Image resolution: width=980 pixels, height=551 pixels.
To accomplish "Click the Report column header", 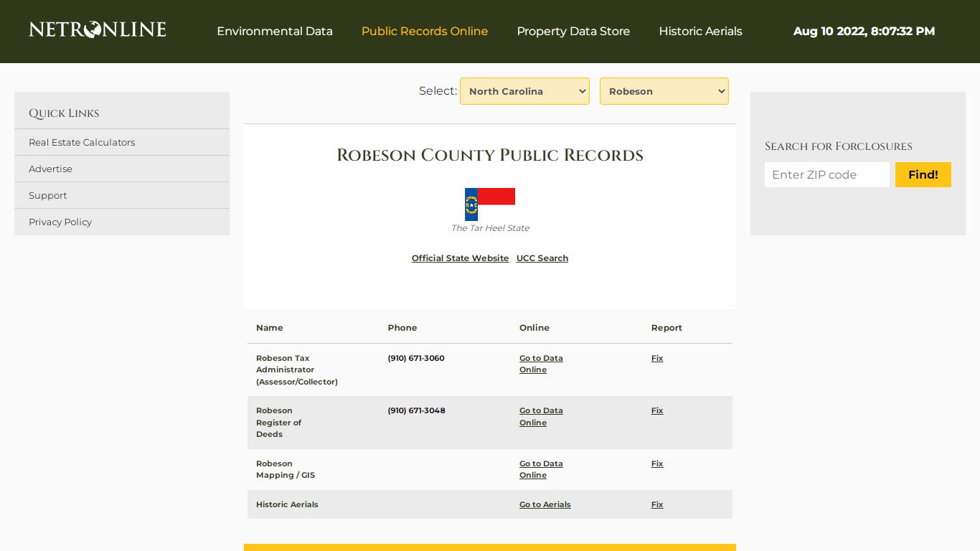I will [x=666, y=328].
